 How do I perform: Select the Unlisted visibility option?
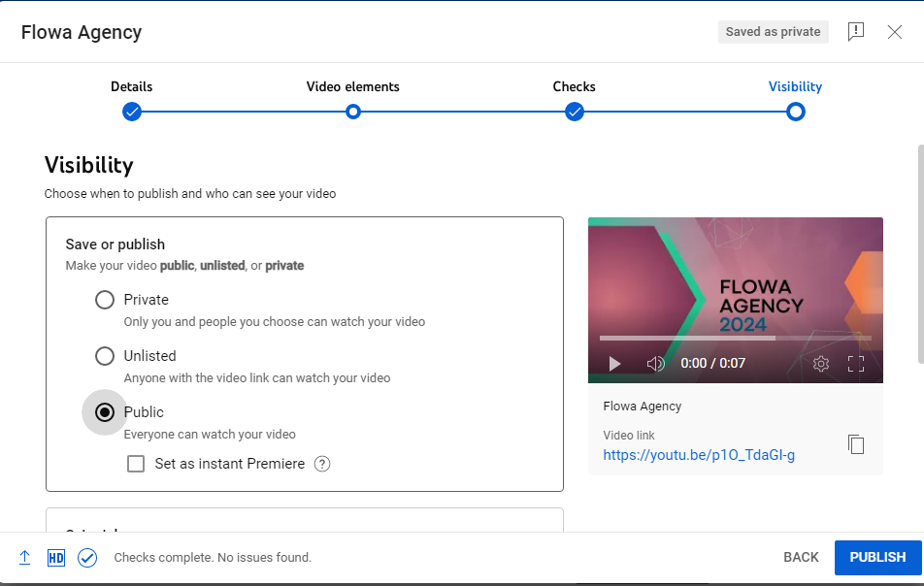pyautogui.click(x=104, y=356)
